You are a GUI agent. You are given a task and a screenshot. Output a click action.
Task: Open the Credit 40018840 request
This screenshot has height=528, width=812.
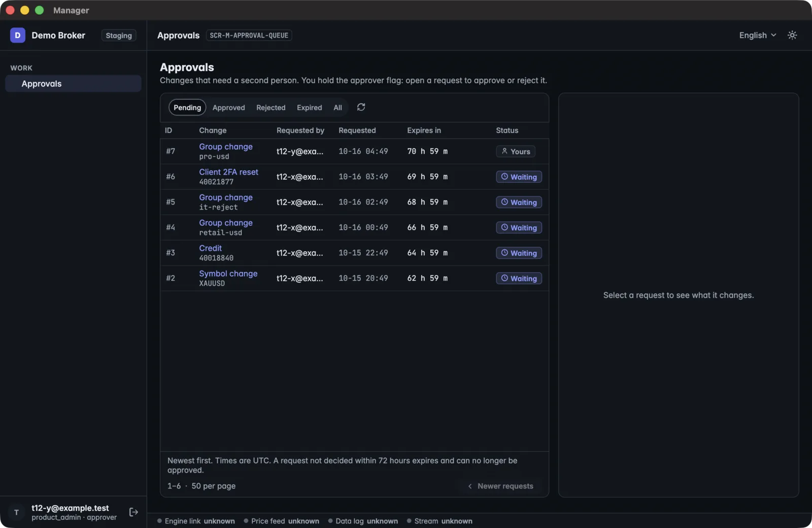tap(210, 248)
